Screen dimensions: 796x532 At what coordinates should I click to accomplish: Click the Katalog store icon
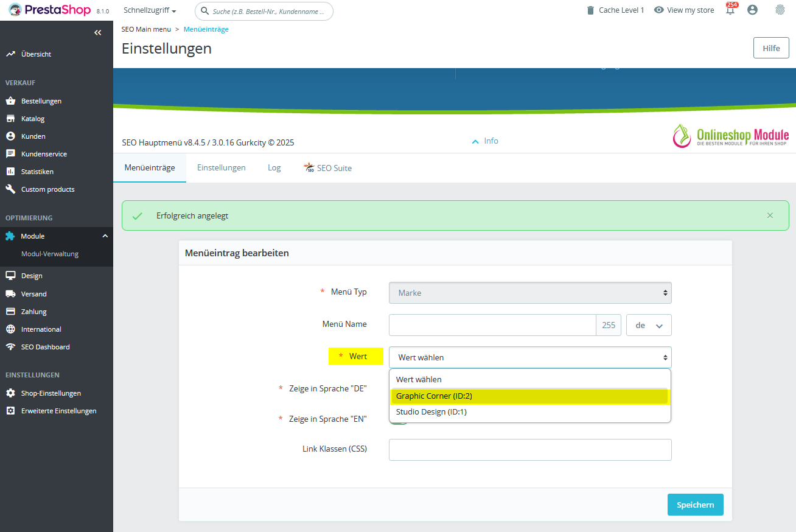10,119
